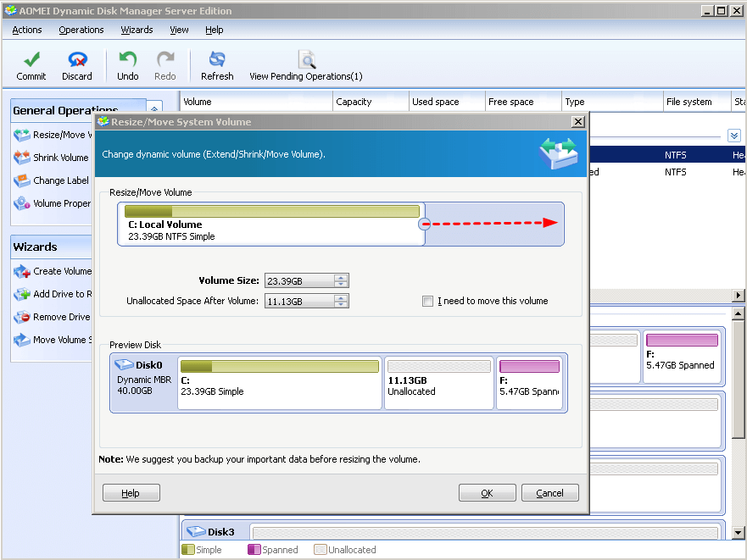Open the Help menu
The height and width of the screenshot is (560, 747).
point(215,30)
